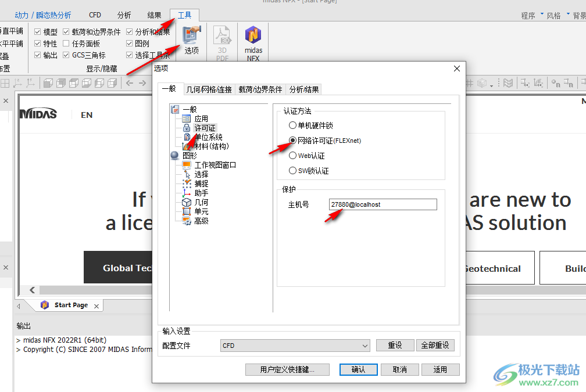586x392 pixels.
Task: Toggle the 载荷和边界条件 checkbox
Action: pos(66,32)
